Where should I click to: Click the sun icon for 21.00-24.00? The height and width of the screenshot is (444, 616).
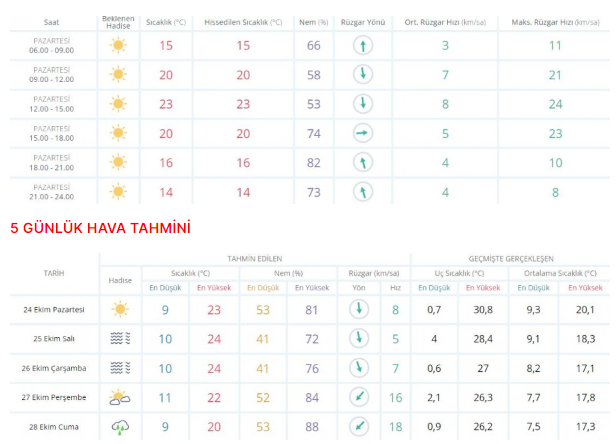(x=119, y=191)
